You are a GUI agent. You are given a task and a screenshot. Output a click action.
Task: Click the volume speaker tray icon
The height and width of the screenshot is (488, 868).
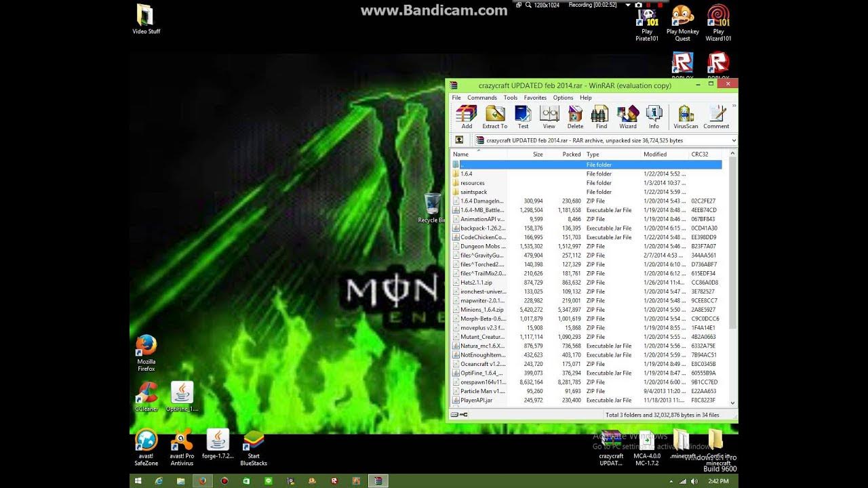pyautogui.click(x=694, y=481)
